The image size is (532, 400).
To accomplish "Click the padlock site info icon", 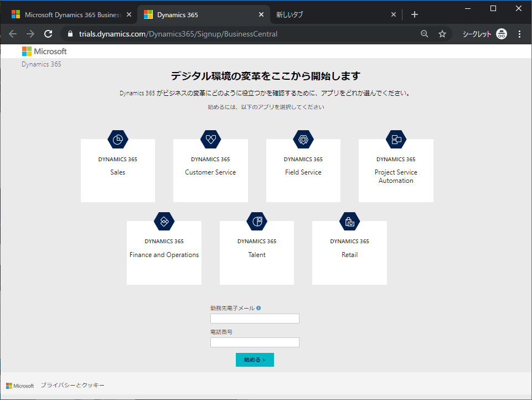I will 70,34.
